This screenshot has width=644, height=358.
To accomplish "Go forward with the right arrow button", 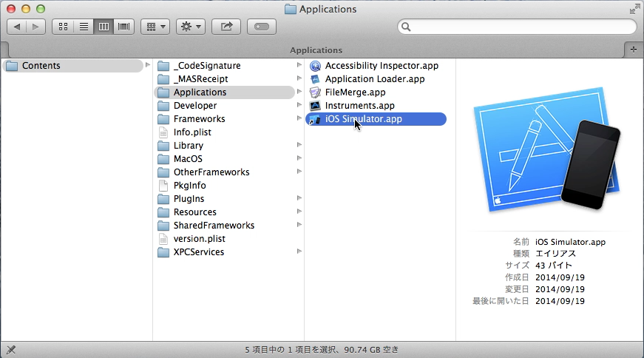I will pyautogui.click(x=35, y=27).
